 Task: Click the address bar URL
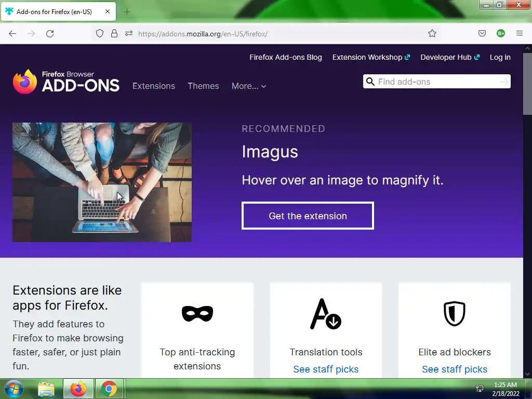203,34
